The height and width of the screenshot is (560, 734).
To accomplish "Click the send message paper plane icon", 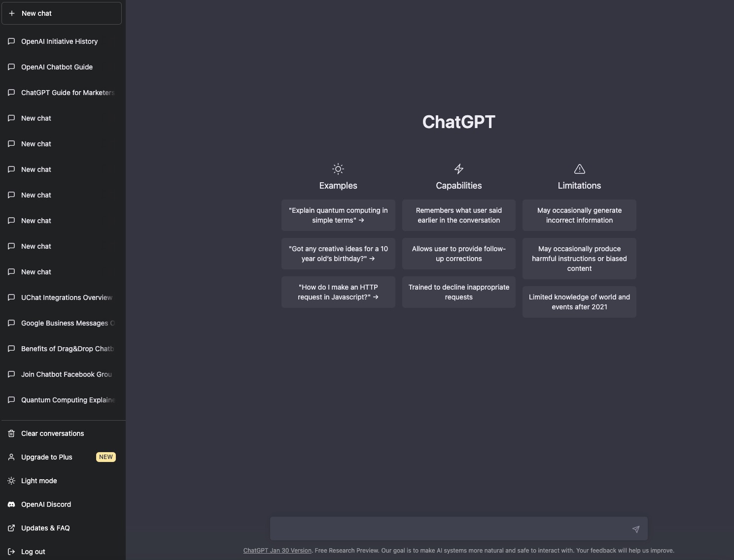I will [636, 528].
